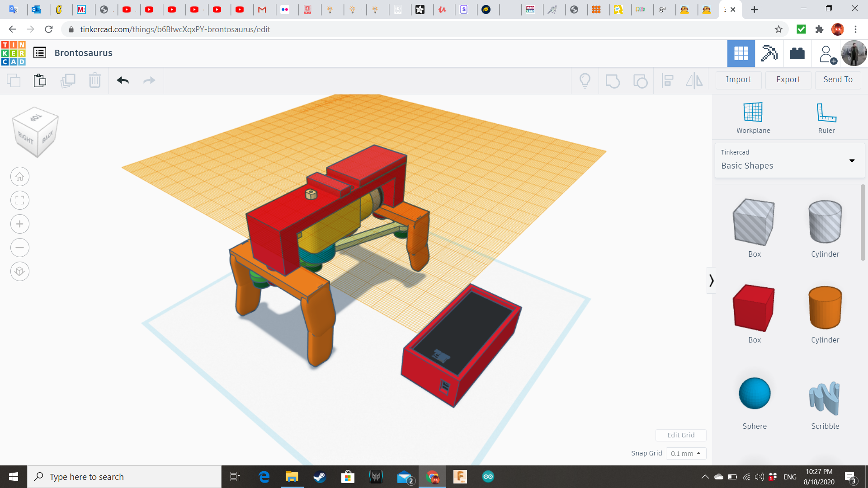This screenshot has width=868, height=488.
Task: Zoom out with minus icon
Action: click(x=20, y=248)
